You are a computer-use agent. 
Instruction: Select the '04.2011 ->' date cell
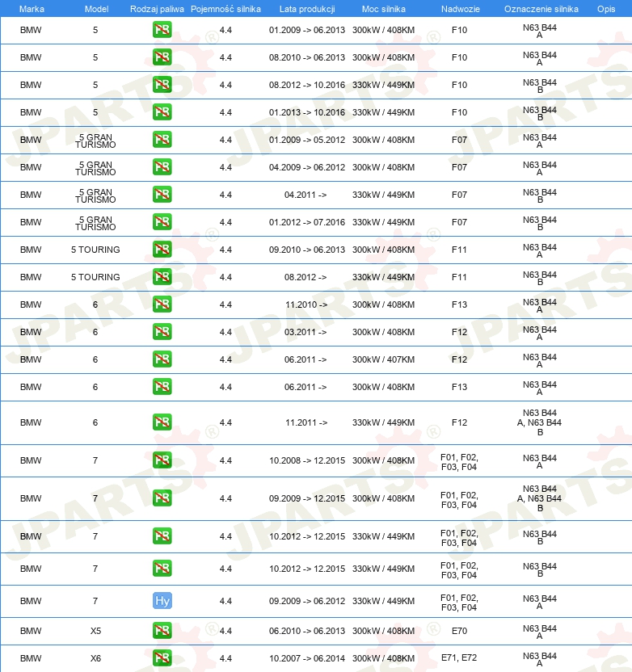305,195
